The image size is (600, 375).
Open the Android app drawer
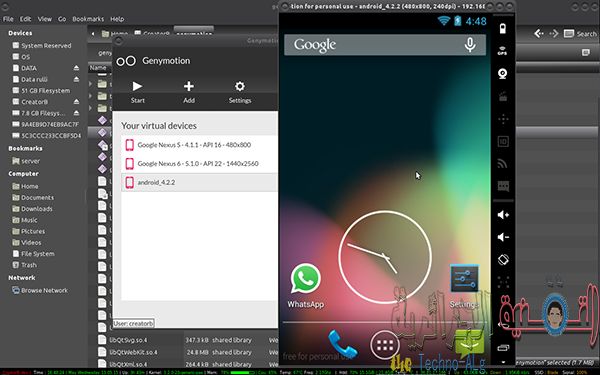coord(385,345)
